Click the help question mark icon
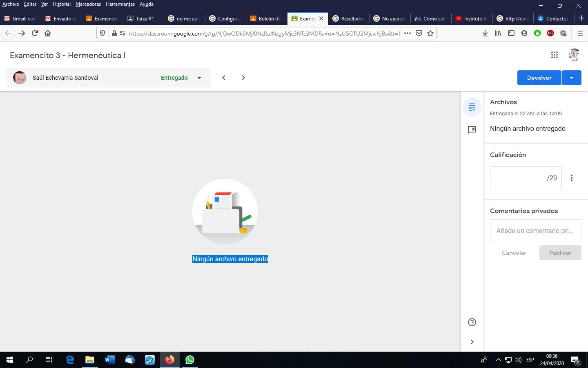The height and width of the screenshot is (368, 588). click(x=472, y=322)
